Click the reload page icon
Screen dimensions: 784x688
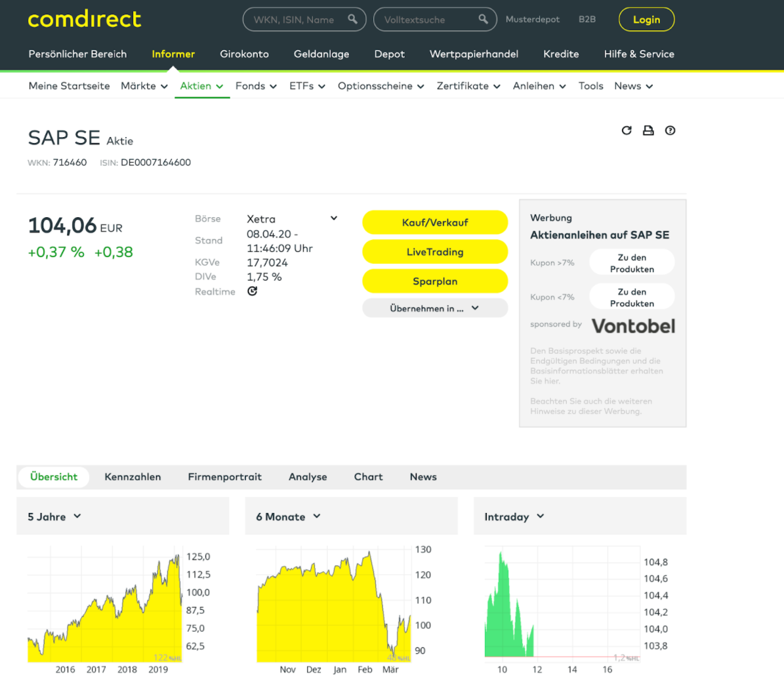click(627, 131)
